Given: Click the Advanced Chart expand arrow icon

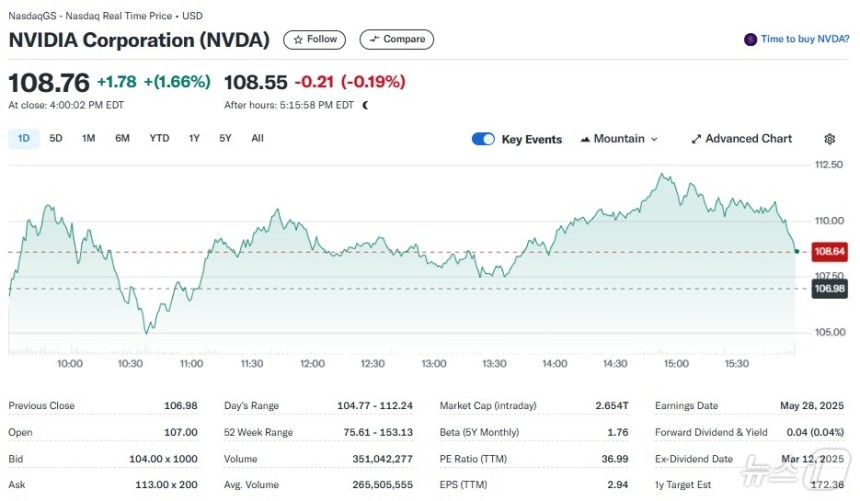Looking at the screenshot, I should [x=696, y=139].
